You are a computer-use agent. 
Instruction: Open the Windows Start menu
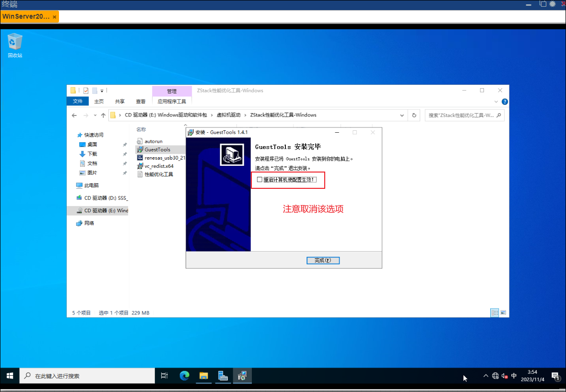click(10, 376)
